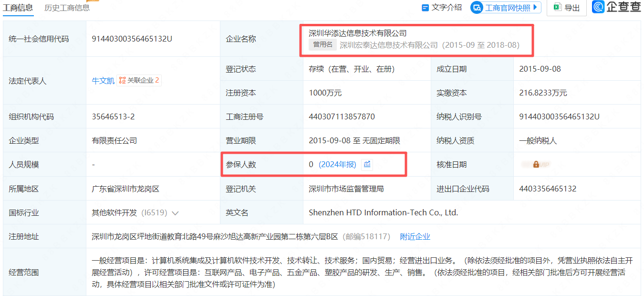Click the VIP lock icon for 核准日期

coord(536,164)
